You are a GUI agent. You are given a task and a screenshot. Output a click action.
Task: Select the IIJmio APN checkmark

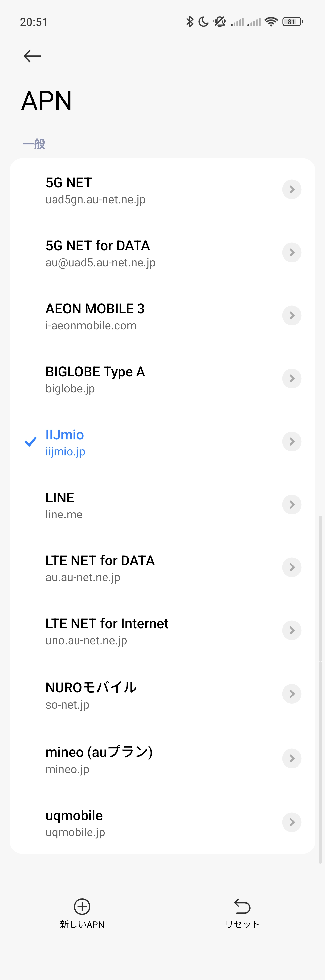[30, 442]
